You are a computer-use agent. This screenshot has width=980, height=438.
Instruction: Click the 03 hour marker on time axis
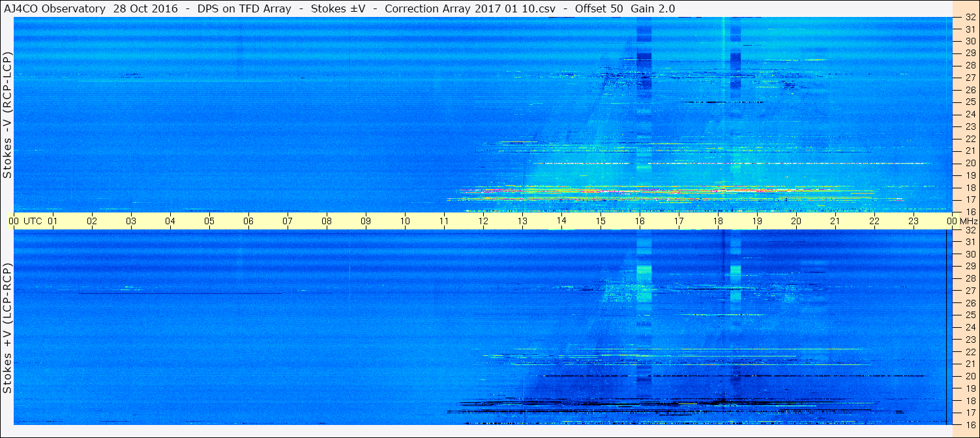pos(132,222)
